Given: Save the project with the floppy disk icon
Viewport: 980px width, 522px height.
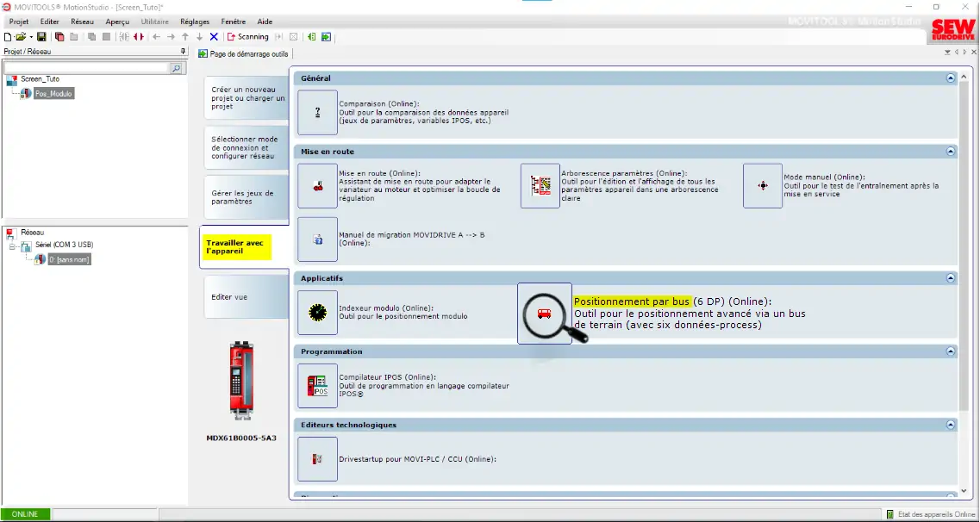Looking at the screenshot, I should coord(42,37).
